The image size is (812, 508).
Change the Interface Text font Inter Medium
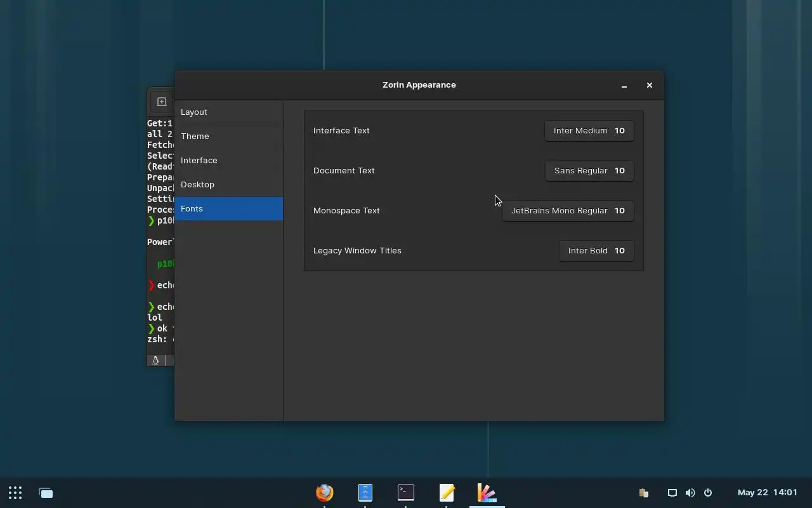click(589, 131)
